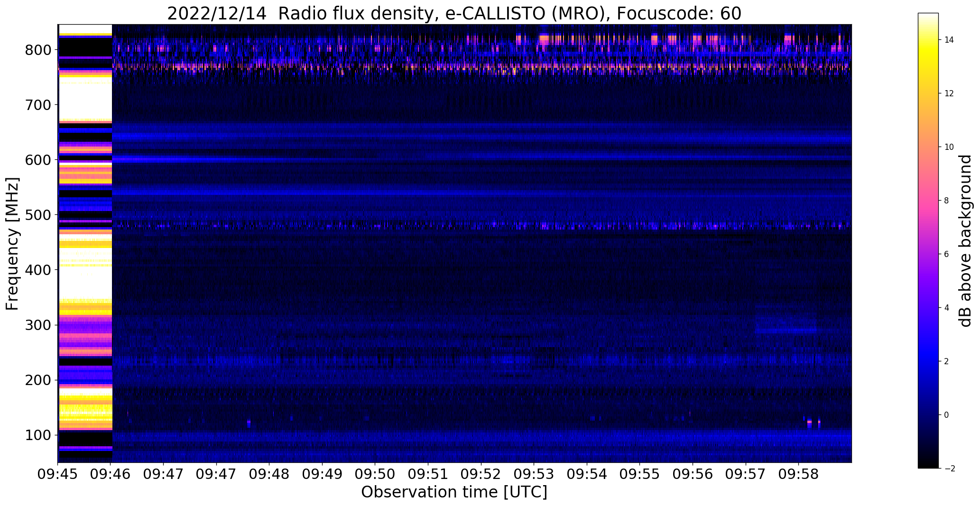Click the 09:46 time tick label
This screenshot has height=506, width=980.
[x=111, y=474]
